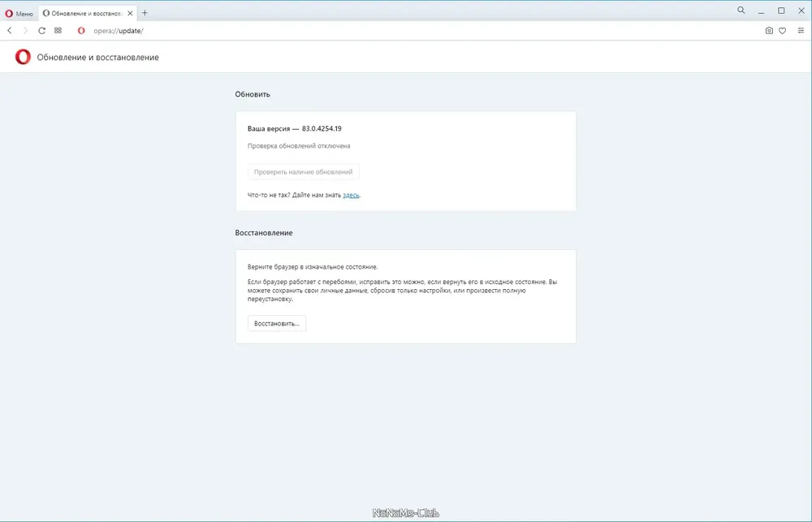Image resolution: width=812 pixels, height=522 pixels.
Task: Open a new tab with plus icon
Action: click(145, 13)
